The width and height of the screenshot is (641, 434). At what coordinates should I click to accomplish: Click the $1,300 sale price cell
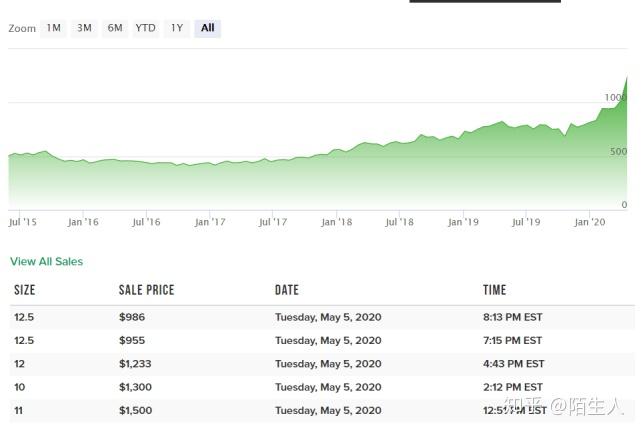pyautogui.click(x=135, y=387)
